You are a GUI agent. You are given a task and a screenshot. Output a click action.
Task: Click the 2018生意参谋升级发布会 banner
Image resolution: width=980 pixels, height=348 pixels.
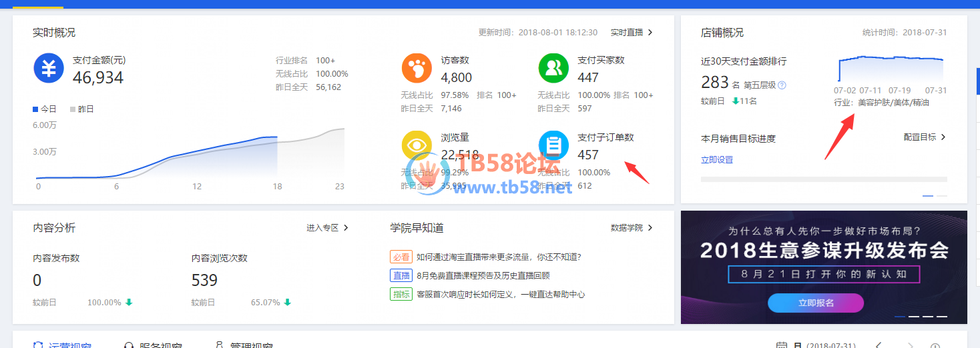click(x=824, y=267)
